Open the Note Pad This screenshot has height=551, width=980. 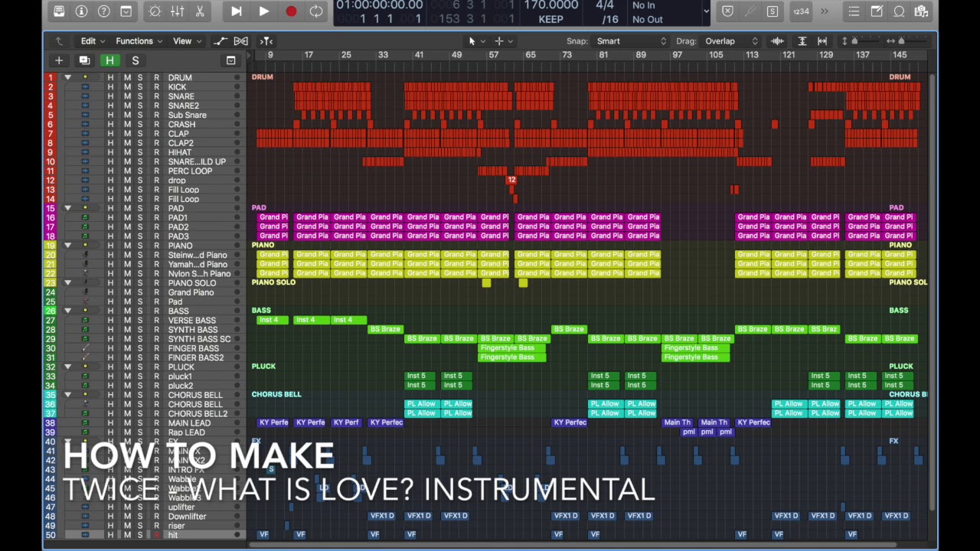click(x=877, y=11)
